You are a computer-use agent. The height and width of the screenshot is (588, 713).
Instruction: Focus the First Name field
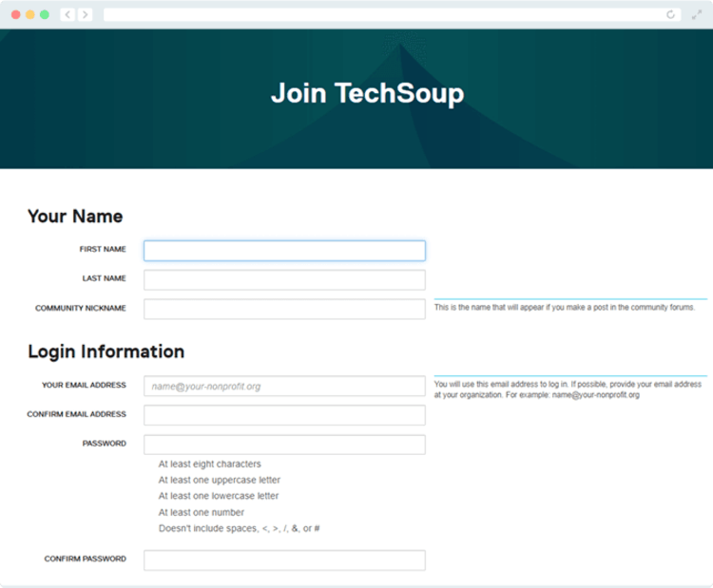[284, 251]
